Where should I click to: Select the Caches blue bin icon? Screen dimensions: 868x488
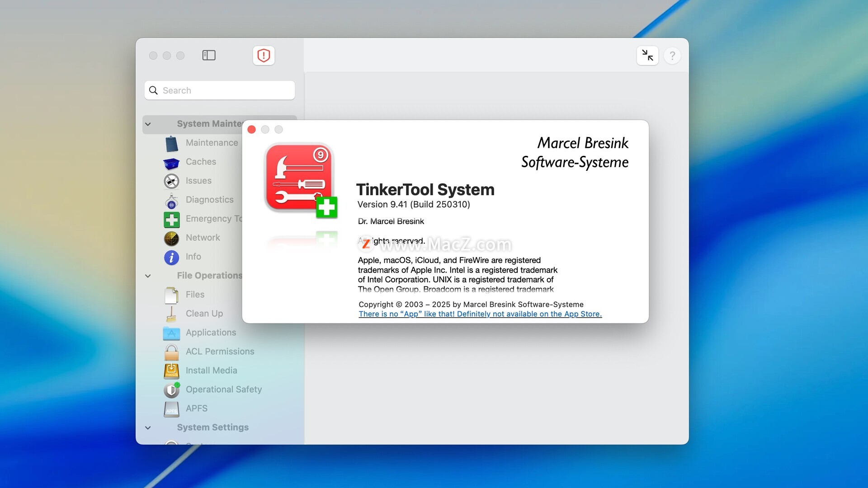[171, 163]
